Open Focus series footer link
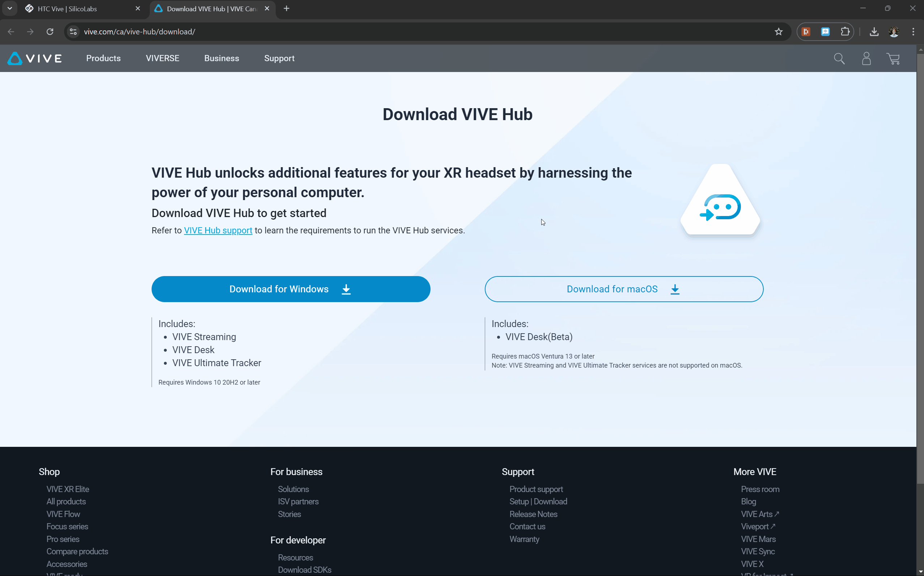924x576 pixels. pos(67,526)
